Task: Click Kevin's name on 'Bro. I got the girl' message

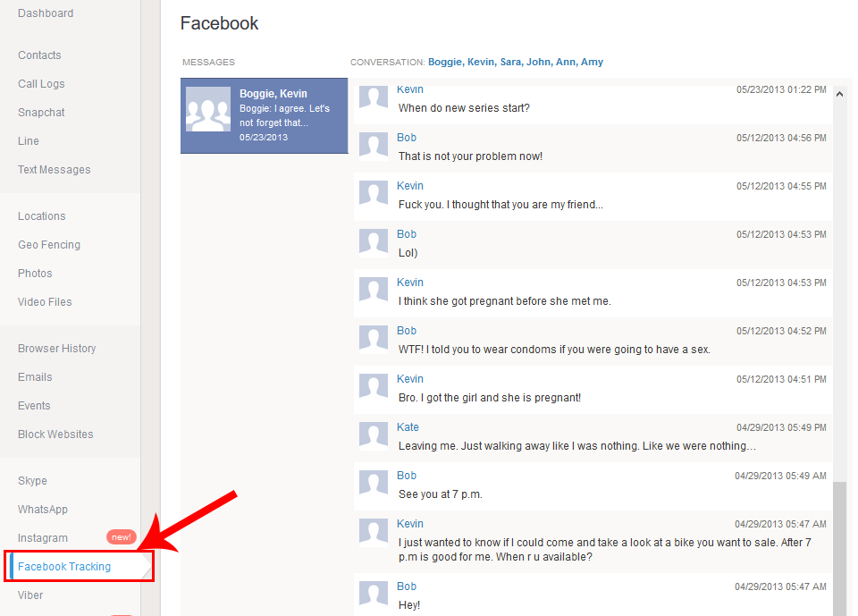Action: [410, 378]
